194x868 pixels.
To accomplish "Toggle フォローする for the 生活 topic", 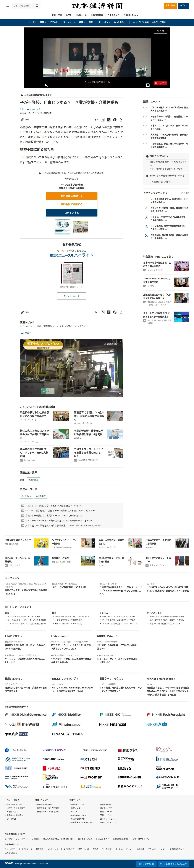I will coord(33,109).
